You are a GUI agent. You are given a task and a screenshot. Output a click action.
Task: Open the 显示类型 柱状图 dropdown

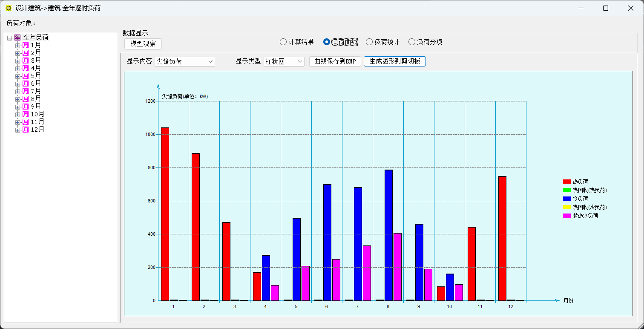pos(284,61)
